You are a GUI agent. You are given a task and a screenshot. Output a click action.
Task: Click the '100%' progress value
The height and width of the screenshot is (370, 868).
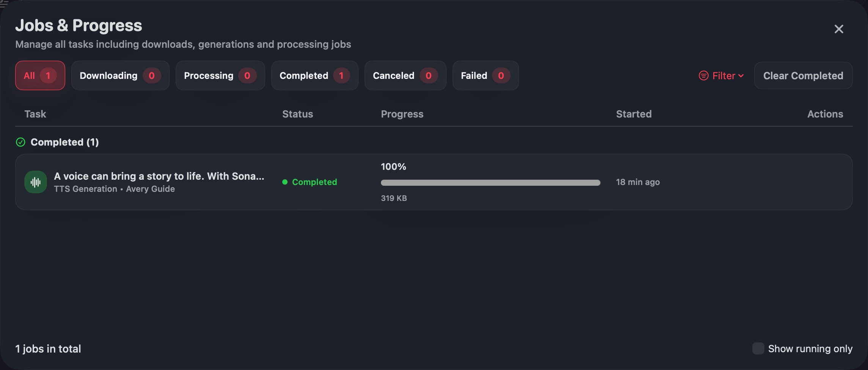point(393,167)
